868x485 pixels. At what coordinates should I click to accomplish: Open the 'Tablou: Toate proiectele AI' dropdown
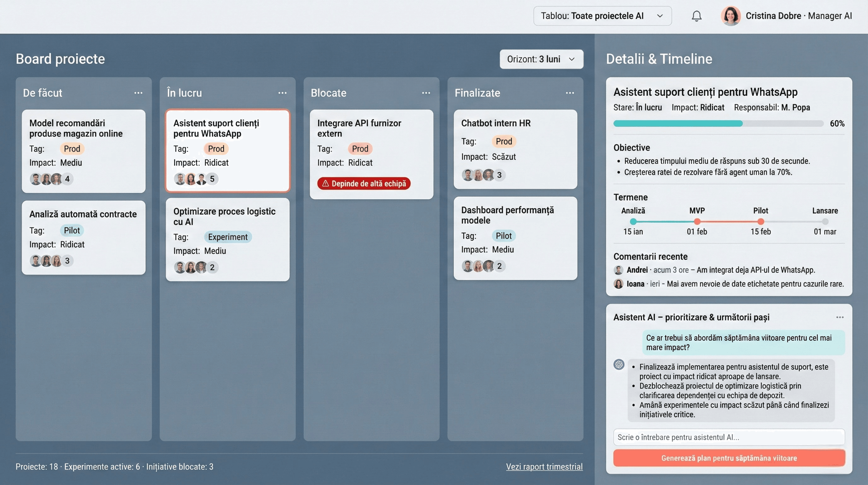(x=602, y=15)
